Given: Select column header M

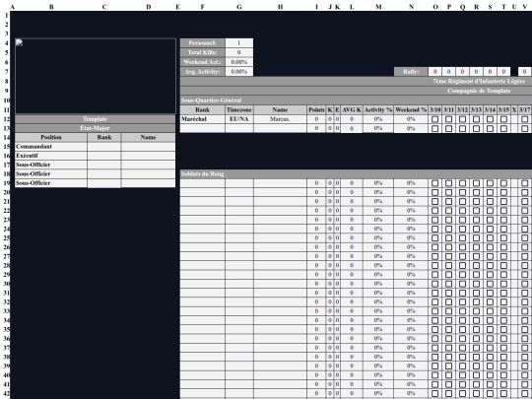Looking at the screenshot, I should click(378, 7).
